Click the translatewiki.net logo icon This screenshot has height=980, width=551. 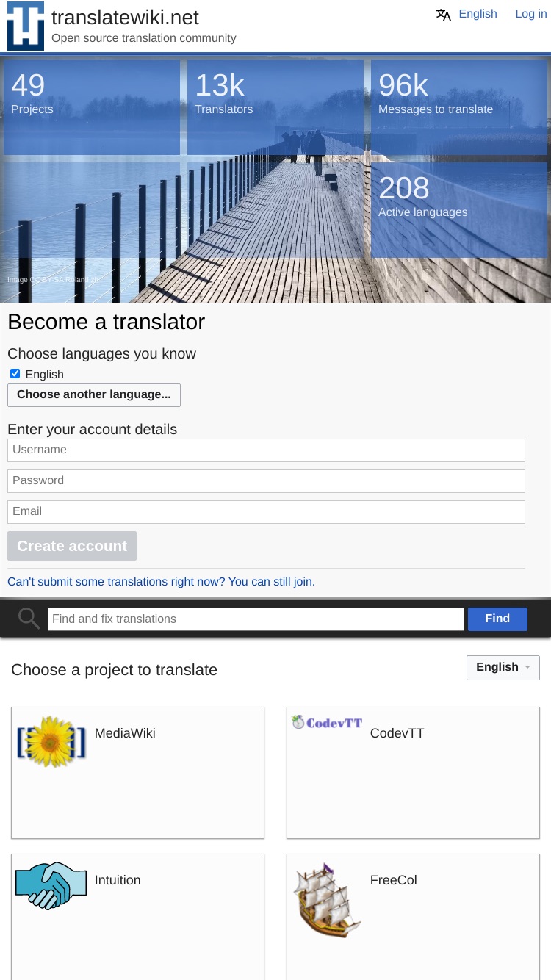point(26,26)
